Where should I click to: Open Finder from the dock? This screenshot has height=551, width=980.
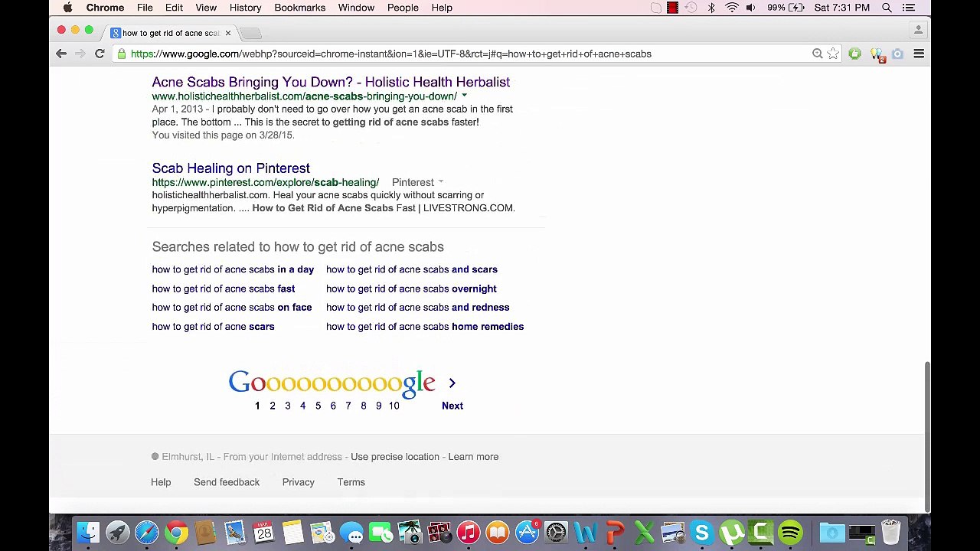pos(88,533)
